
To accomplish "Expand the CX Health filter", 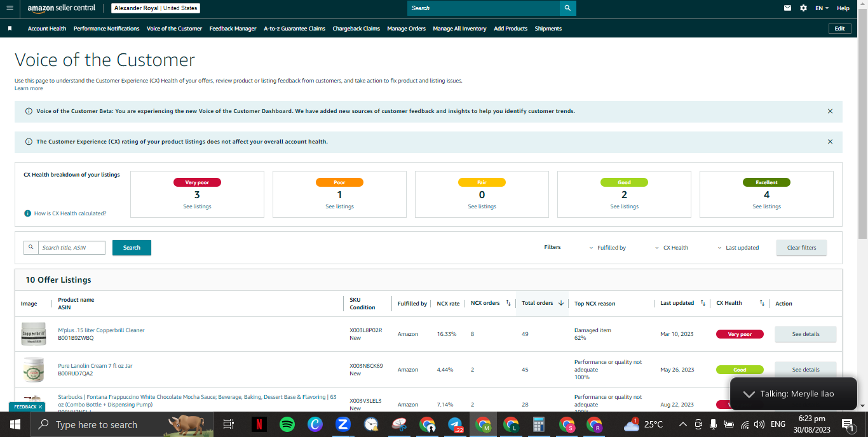I will [x=672, y=248].
